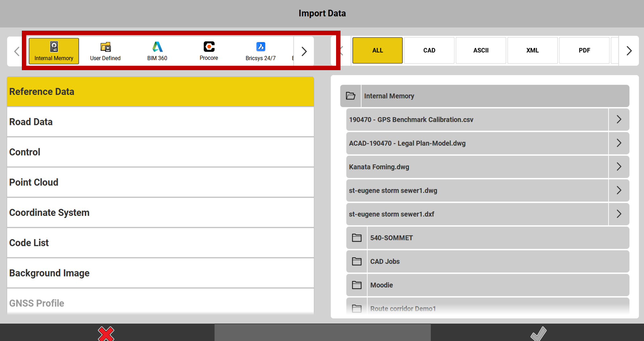The width and height of the screenshot is (644, 341).
Task: Show only XML files
Action: pos(532,50)
